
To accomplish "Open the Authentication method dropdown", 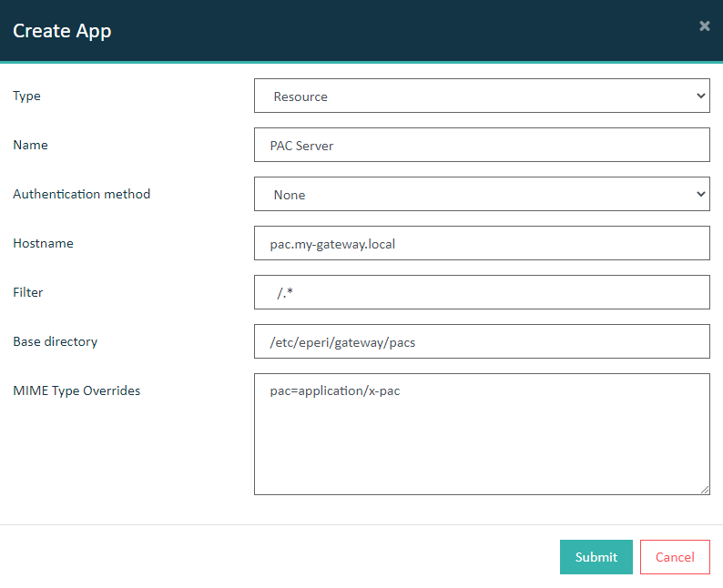I will click(x=482, y=194).
